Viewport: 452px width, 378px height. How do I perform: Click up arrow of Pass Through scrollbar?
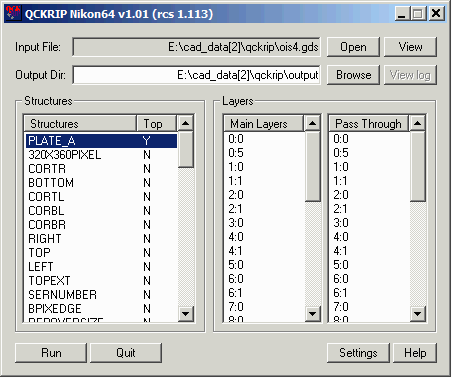pos(417,123)
